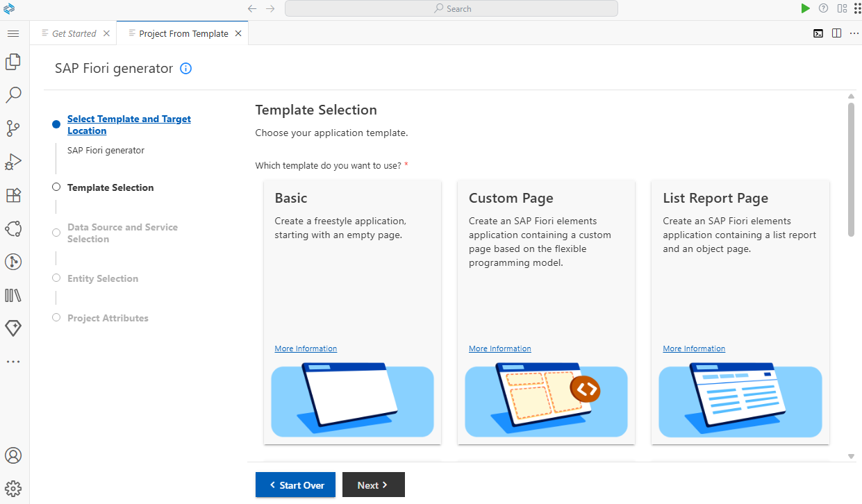Open the Search view in the sidebar

click(x=13, y=95)
